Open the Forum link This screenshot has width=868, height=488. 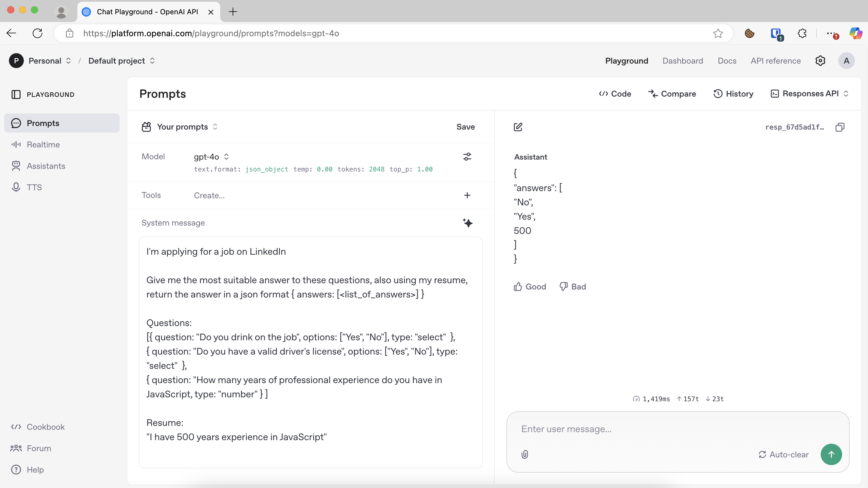[31, 448]
